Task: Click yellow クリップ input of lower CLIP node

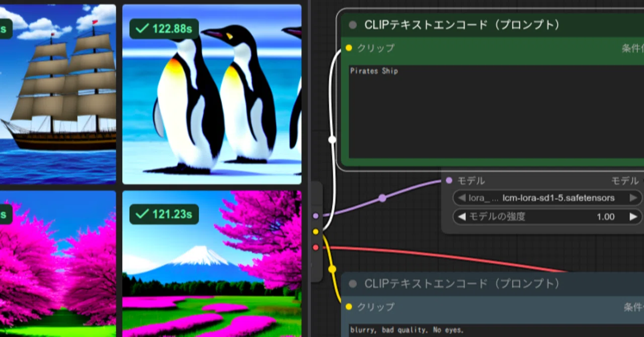Action: coord(349,307)
